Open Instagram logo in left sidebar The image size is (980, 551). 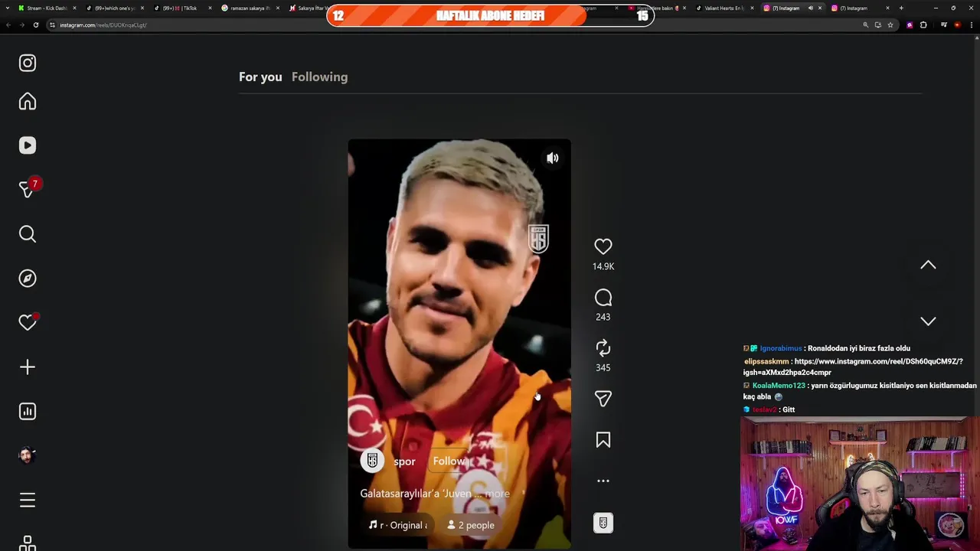coord(28,63)
